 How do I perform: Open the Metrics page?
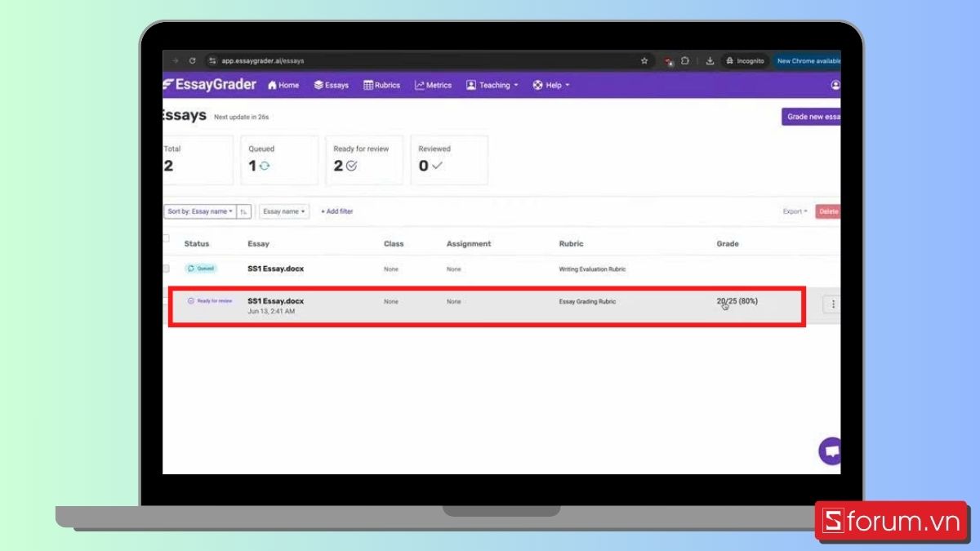pyautogui.click(x=433, y=85)
